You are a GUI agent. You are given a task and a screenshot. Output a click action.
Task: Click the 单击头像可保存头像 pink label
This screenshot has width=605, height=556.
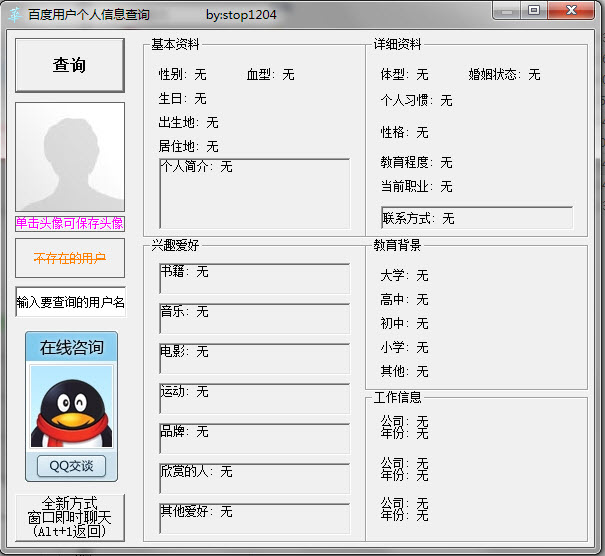[70, 223]
